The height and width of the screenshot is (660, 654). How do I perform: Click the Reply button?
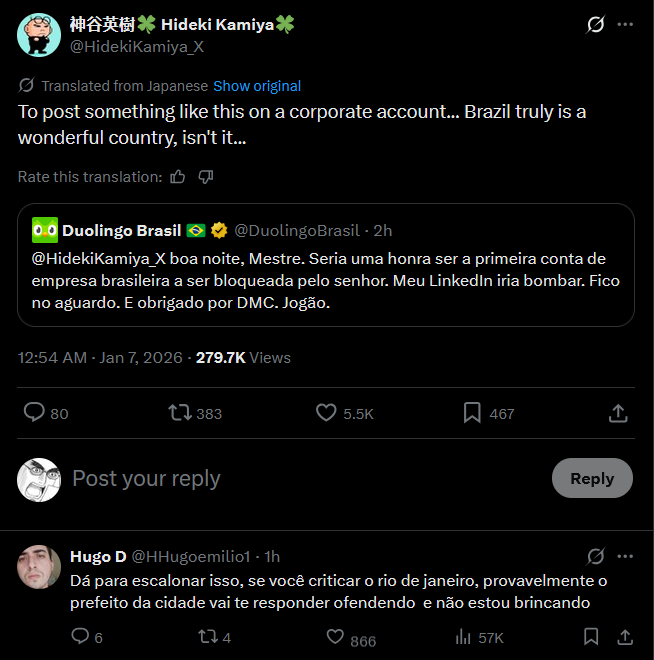(592, 478)
